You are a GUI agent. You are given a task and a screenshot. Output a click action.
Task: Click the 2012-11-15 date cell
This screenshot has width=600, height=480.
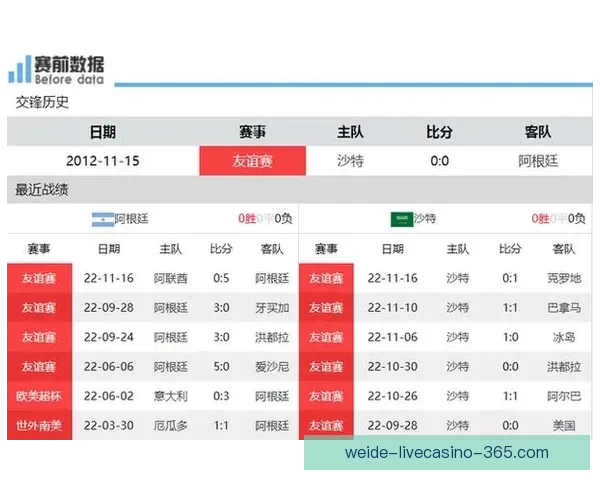point(103,161)
